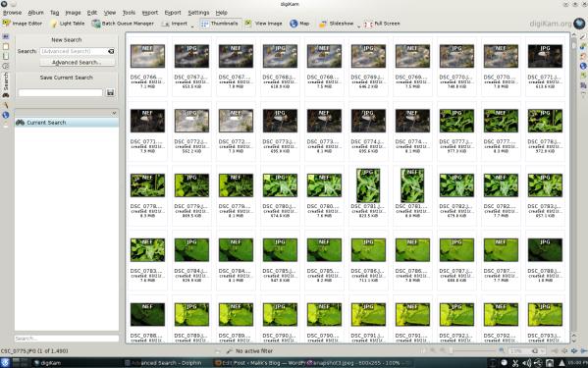Switch to Thumbnails view mode
The image size is (588, 368).
point(220,24)
